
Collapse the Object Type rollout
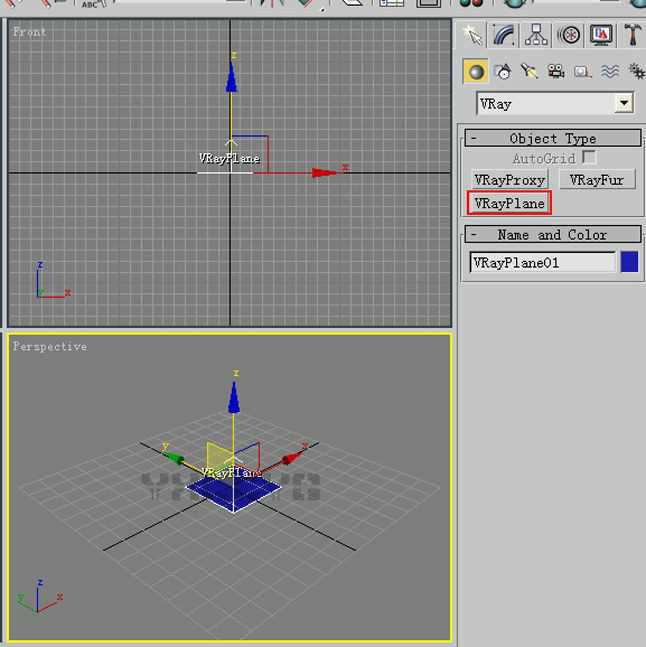point(553,138)
